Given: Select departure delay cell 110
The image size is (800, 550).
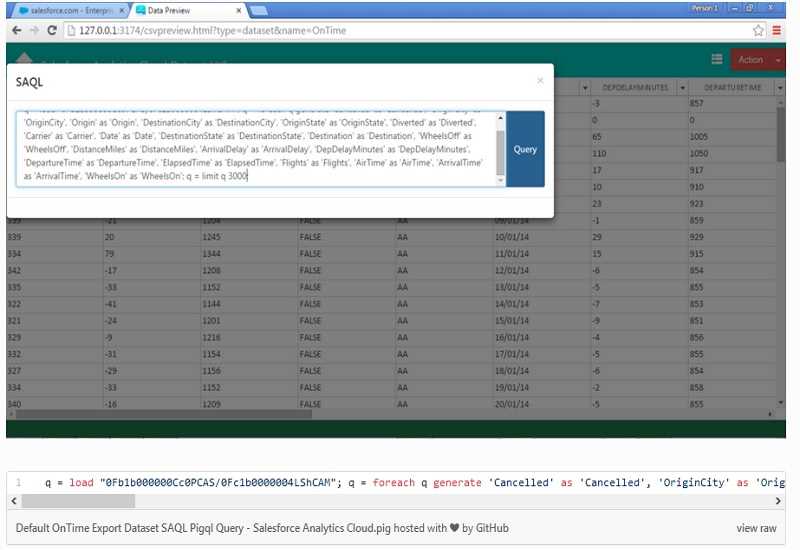Looking at the screenshot, I should point(640,153).
